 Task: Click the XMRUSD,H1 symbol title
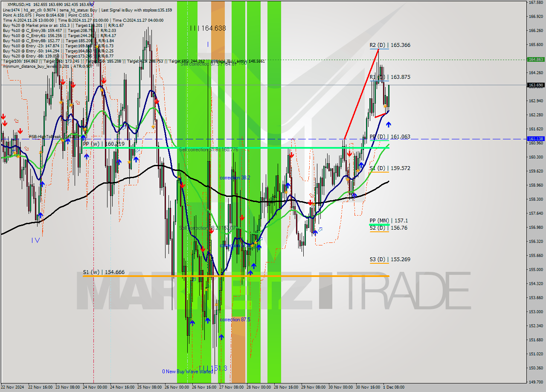pyautogui.click(x=19, y=4)
